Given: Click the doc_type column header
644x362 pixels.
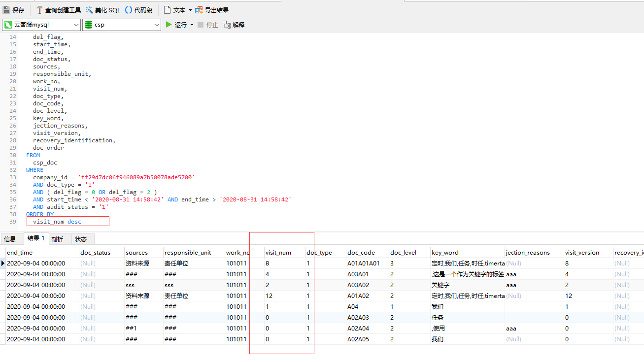Looking at the screenshot, I should (326, 252).
